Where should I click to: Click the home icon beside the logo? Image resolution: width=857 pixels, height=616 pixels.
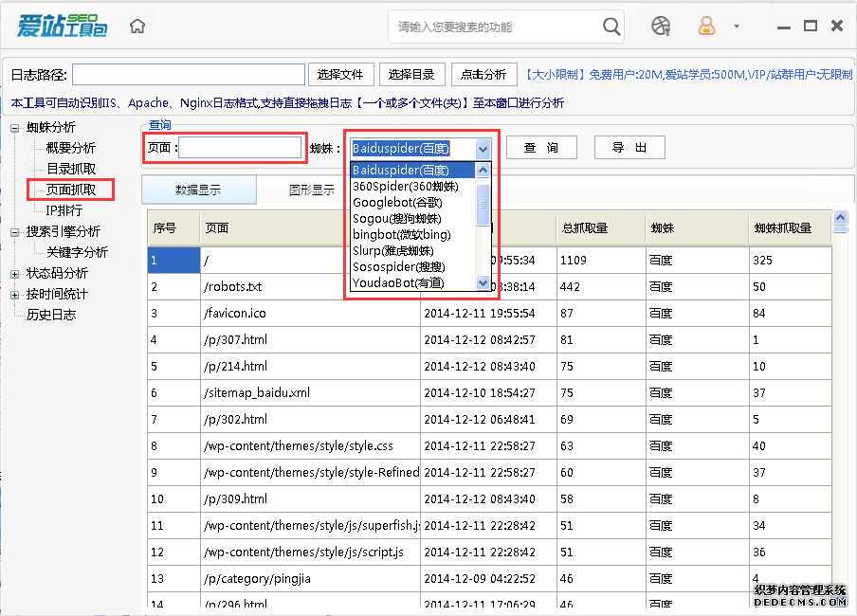(x=137, y=27)
